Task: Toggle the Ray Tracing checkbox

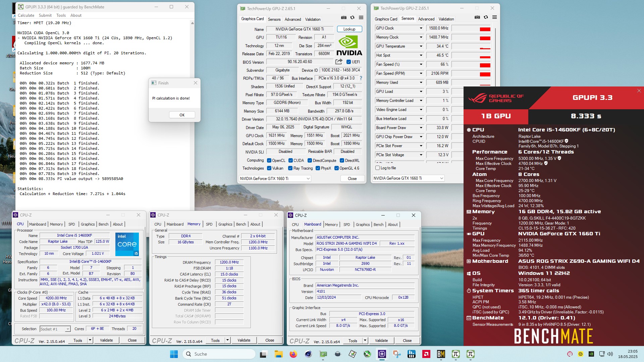Action: [x=290, y=168]
